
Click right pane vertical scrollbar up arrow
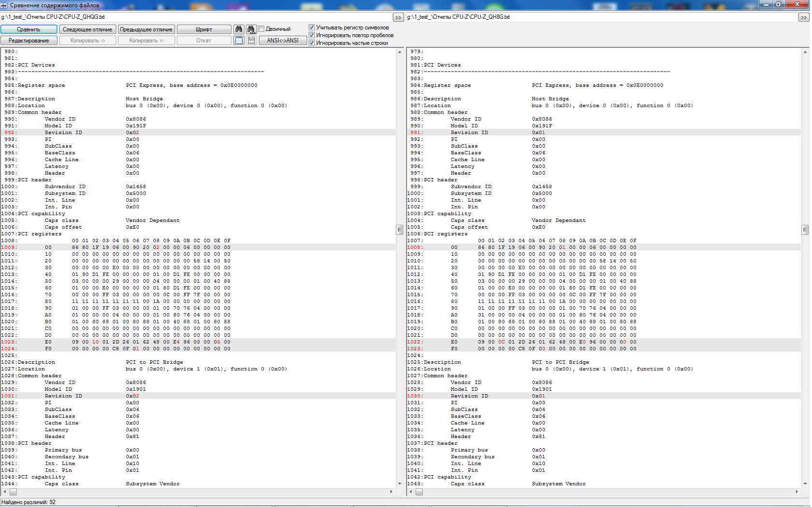click(x=805, y=52)
